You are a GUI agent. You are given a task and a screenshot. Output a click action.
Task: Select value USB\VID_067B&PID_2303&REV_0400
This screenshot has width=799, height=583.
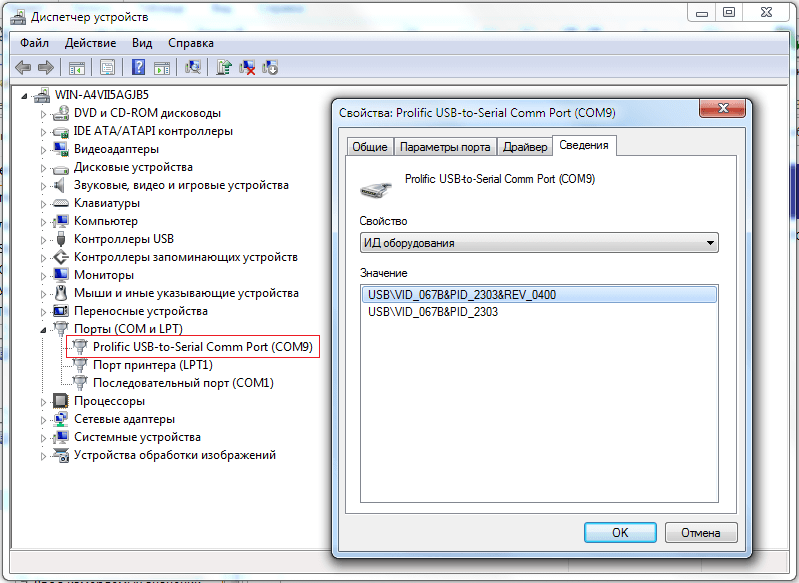pyautogui.click(x=539, y=295)
